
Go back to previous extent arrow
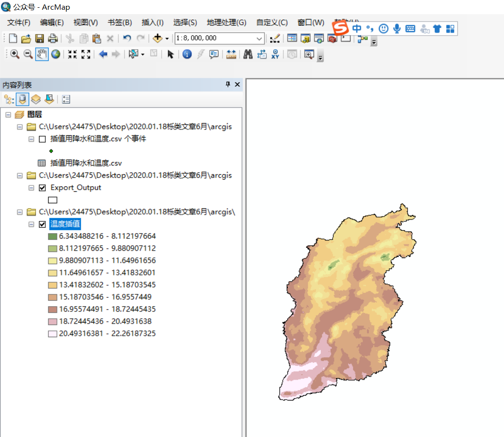[103, 54]
